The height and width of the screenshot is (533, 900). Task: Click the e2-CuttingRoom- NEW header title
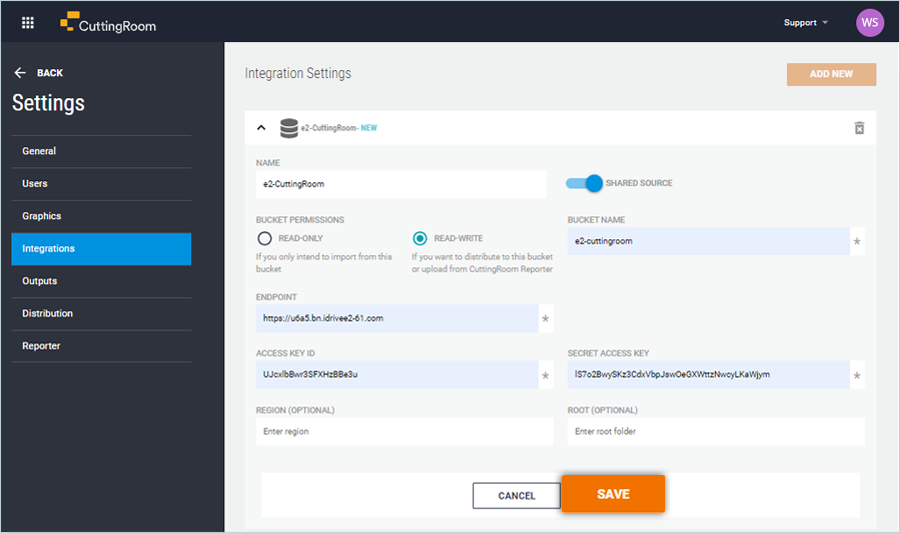(339, 128)
